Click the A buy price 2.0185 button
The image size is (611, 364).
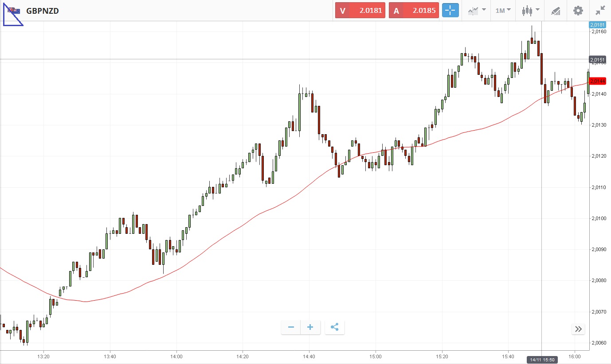click(x=414, y=10)
